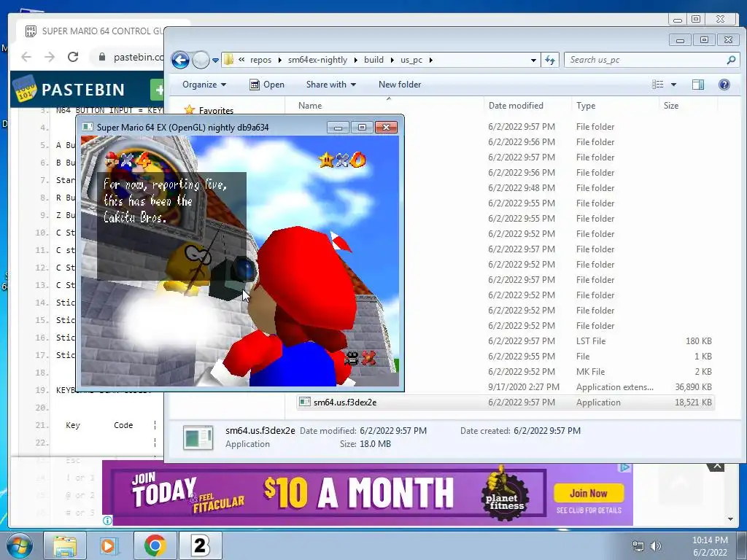Expand the address bar history dropdown

coord(533,61)
